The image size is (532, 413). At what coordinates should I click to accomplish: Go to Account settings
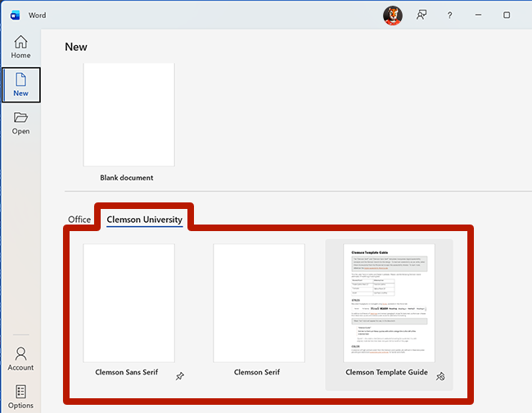pyautogui.click(x=20, y=359)
